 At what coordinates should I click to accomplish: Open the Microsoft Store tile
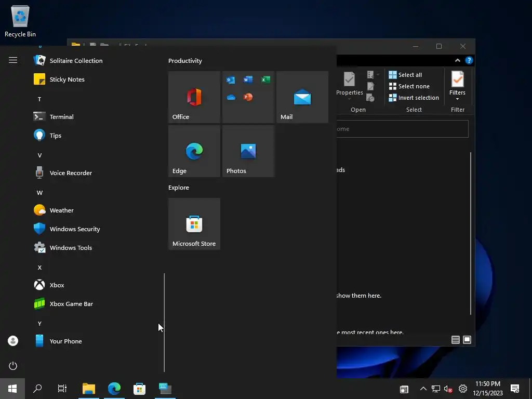coord(194,224)
